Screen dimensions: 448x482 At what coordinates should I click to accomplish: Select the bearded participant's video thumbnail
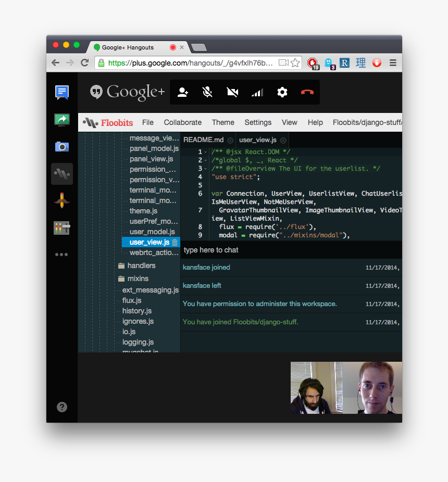(316, 388)
